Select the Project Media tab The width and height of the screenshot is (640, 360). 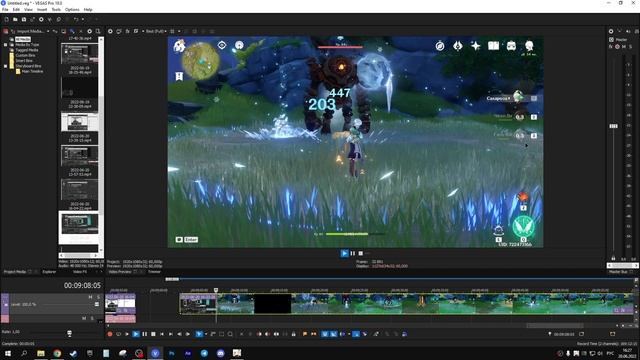15,272
